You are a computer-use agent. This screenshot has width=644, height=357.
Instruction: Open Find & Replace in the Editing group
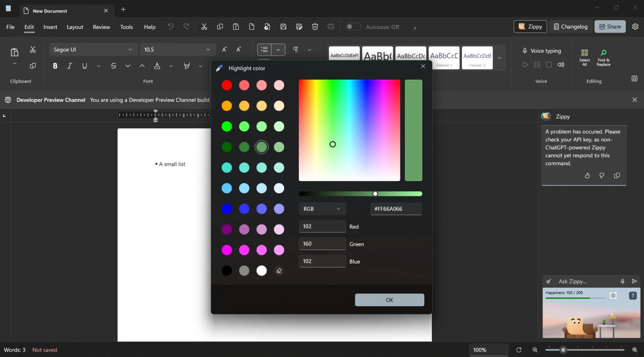(603, 55)
